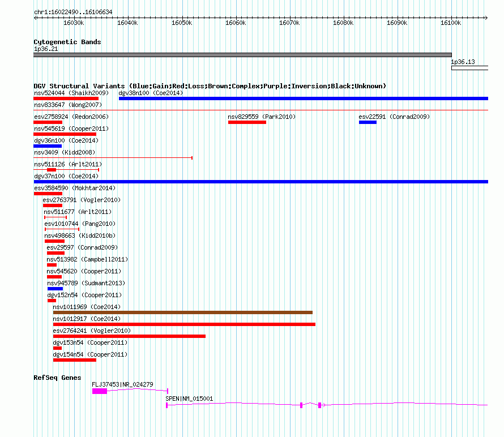Image resolution: width=504 pixels, height=437 pixels.
Task: Open the nsv833647 (Wong2007) variant label
Action: pos(68,105)
